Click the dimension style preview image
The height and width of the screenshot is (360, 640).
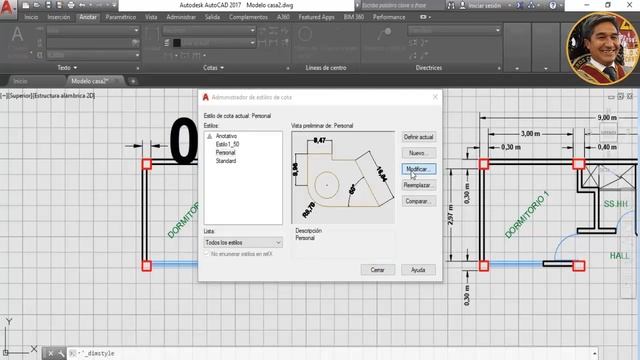[343, 178]
